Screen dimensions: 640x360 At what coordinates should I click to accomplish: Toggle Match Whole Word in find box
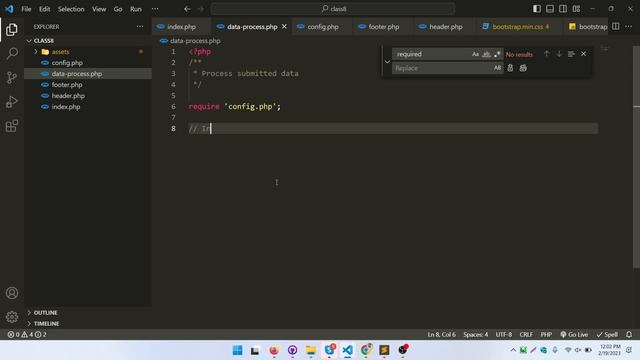coord(486,54)
